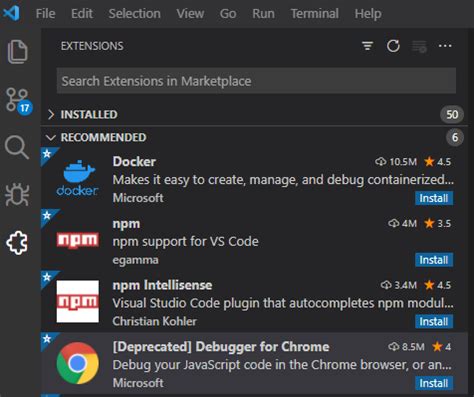This screenshot has height=397, width=474.
Task: Click npm Intellisense 3.4M download count
Action: (x=399, y=285)
